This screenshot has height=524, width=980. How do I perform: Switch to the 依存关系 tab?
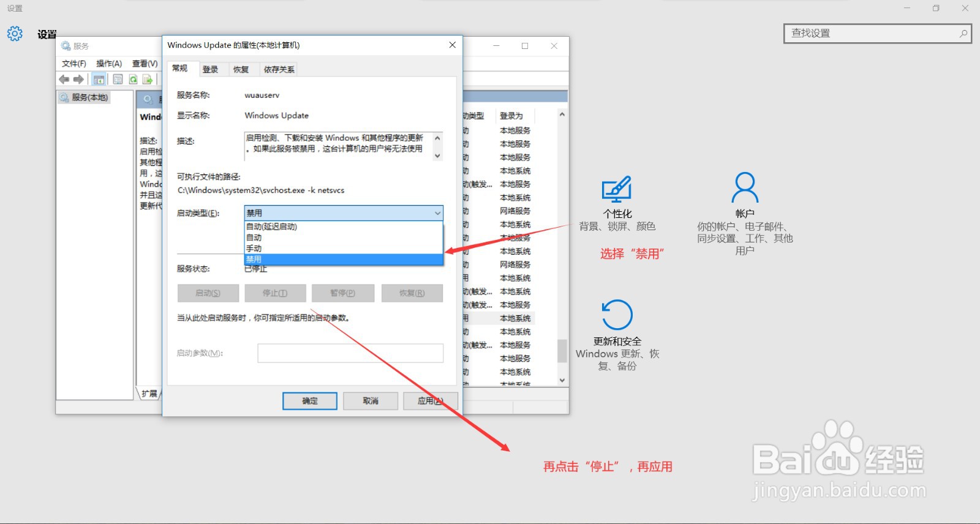click(279, 70)
